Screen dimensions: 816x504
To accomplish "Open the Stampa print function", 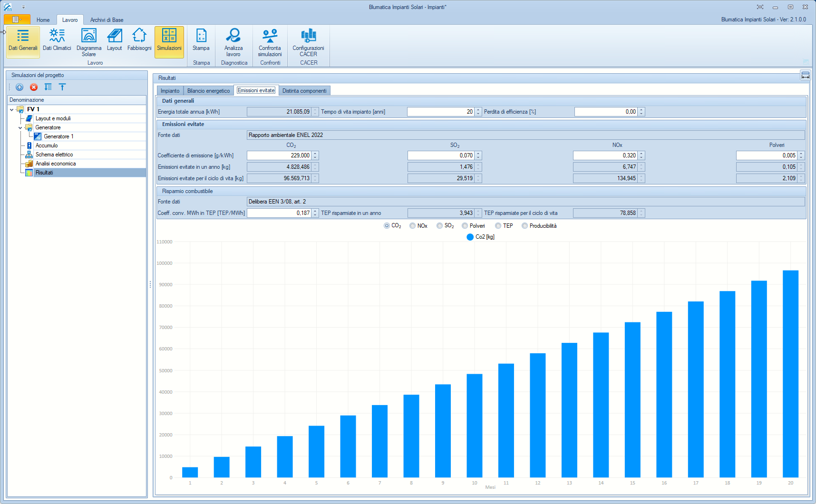I will (x=201, y=40).
